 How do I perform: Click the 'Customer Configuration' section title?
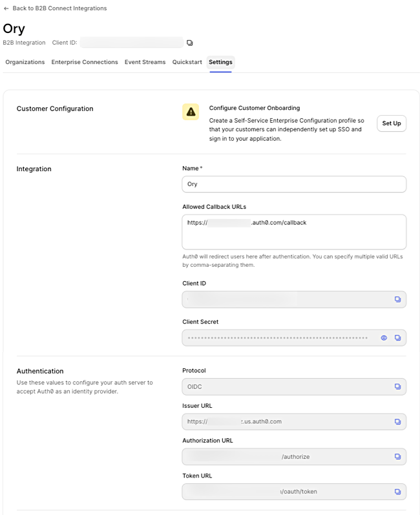click(55, 109)
